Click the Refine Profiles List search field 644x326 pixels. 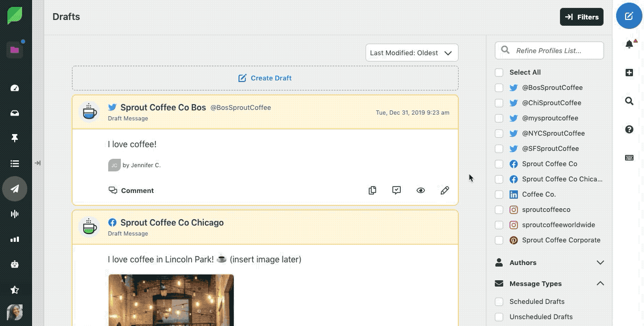549,50
